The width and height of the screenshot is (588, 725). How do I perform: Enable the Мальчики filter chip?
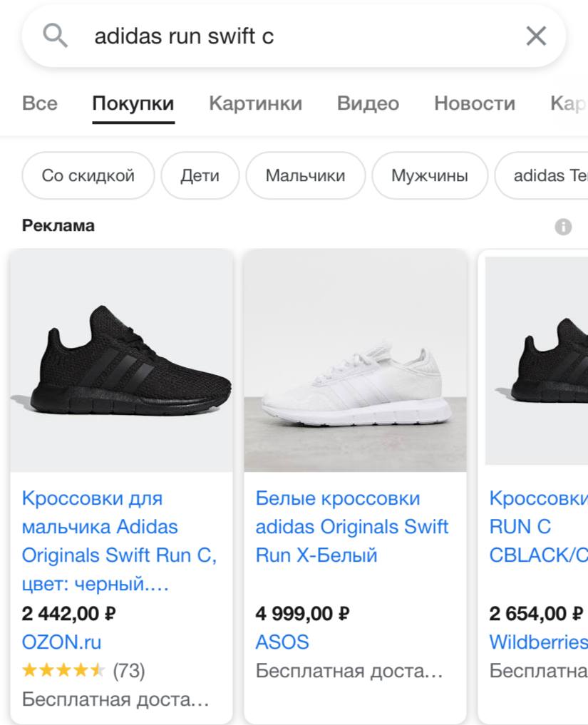pos(305,175)
